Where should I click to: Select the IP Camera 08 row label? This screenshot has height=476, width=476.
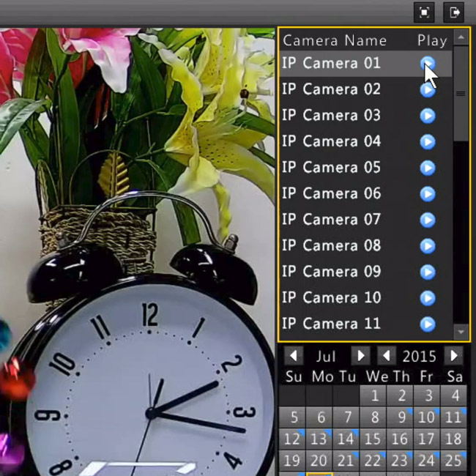(x=331, y=245)
